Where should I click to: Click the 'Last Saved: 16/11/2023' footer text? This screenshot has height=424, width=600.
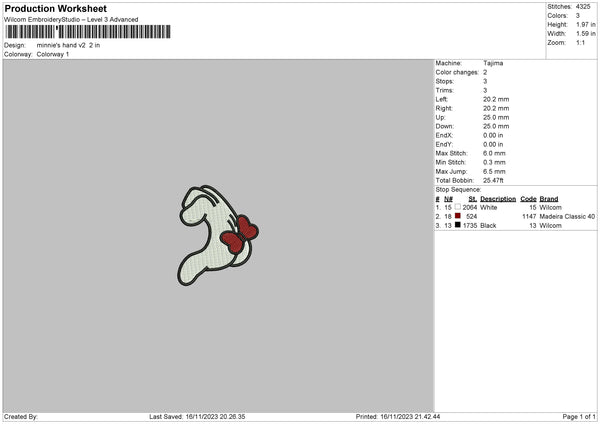tap(197, 417)
